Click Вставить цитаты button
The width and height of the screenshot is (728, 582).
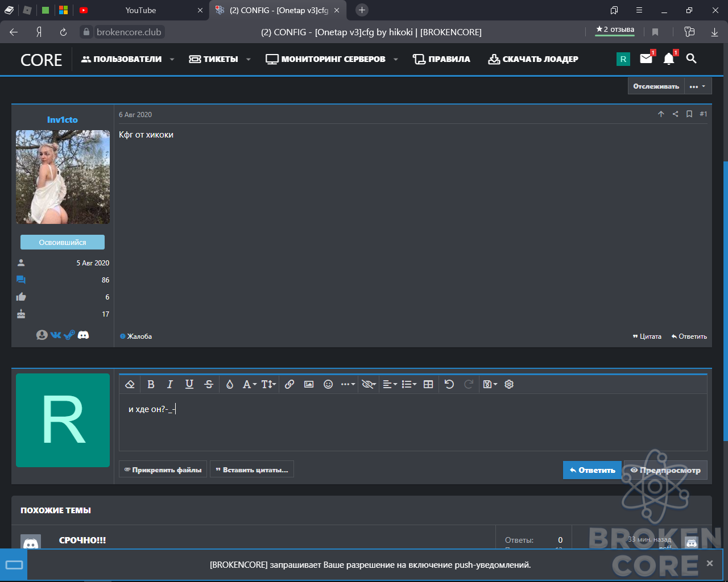coord(252,469)
